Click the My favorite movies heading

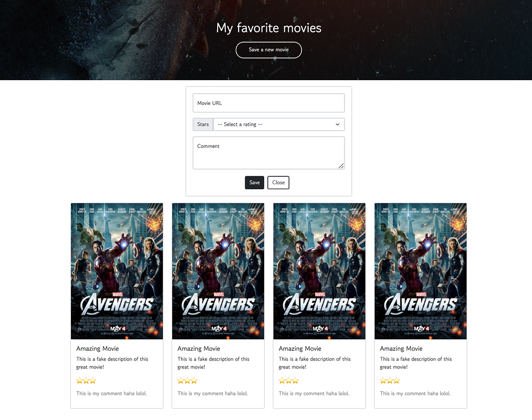(269, 28)
